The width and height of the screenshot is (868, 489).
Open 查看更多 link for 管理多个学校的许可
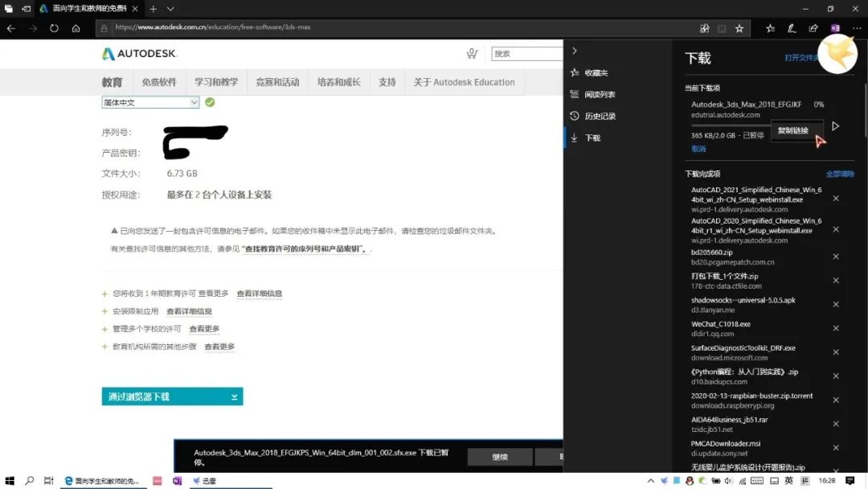point(204,329)
